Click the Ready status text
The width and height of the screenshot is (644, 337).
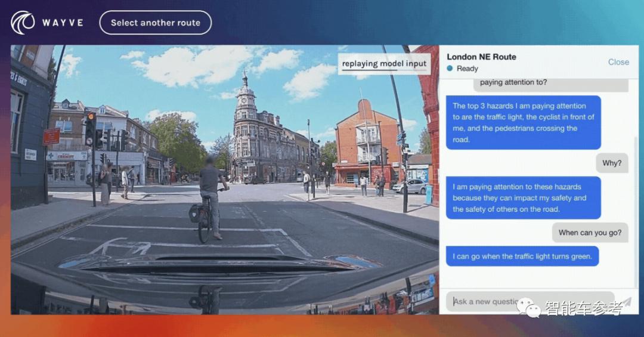click(x=467, y=69)
